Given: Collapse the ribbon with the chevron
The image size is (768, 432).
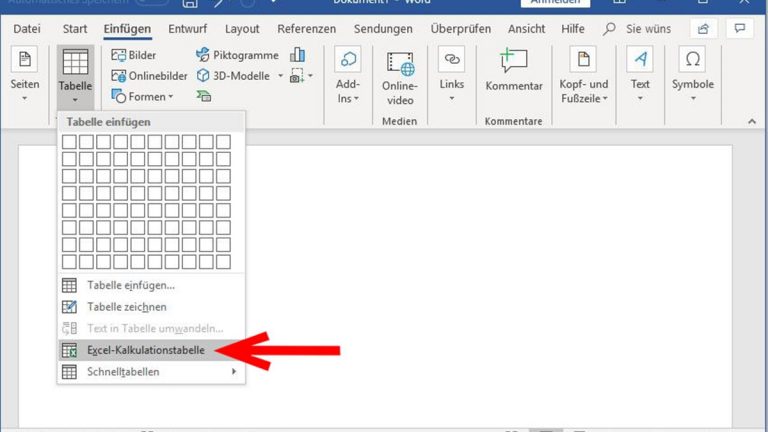Looking at the screenshot, I should (752, 121).
